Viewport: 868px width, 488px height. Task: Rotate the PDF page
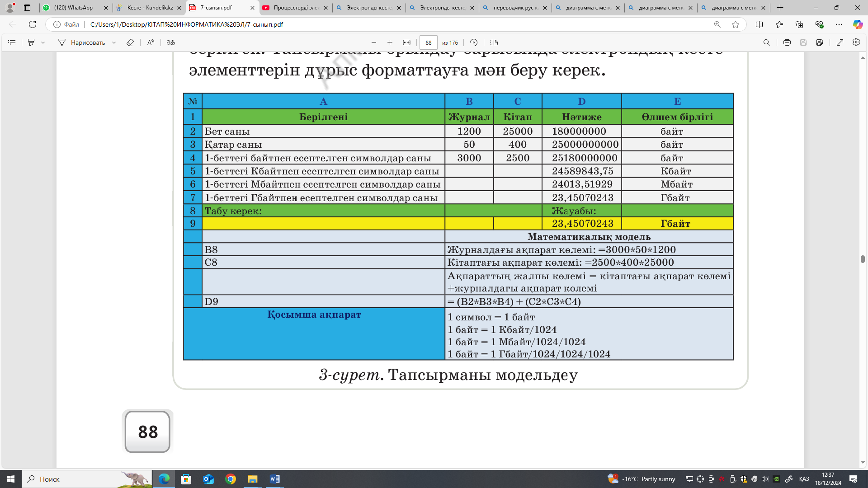click(x=474, y=42)
